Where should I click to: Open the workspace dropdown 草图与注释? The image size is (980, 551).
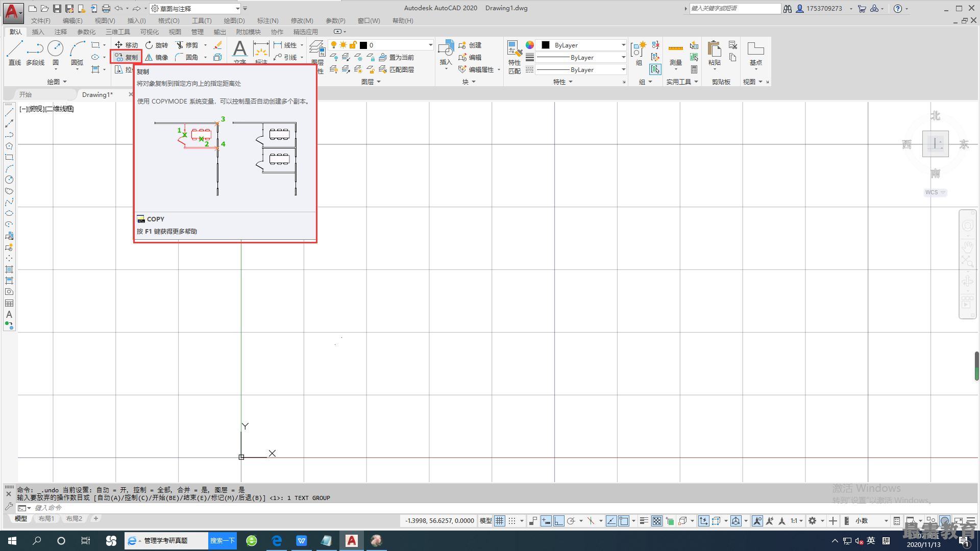(195, 9)
